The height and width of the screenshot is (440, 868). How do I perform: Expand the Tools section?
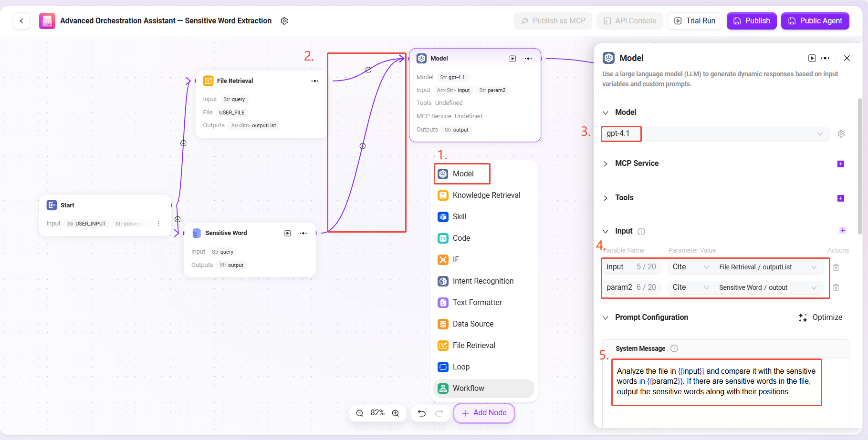tap(606, 198)
